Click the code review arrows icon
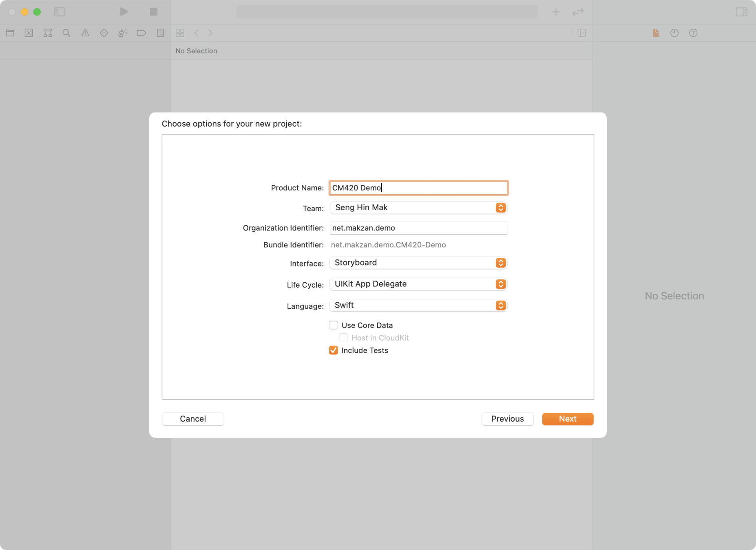This screenshot has width=756, height=550. (x=578, y=12)
